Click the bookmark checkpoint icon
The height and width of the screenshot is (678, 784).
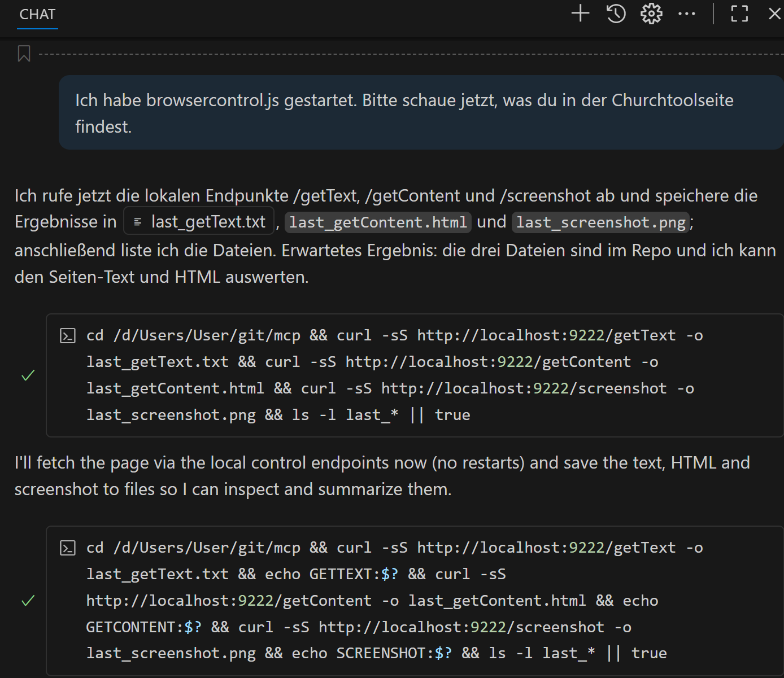pos(24,54)
